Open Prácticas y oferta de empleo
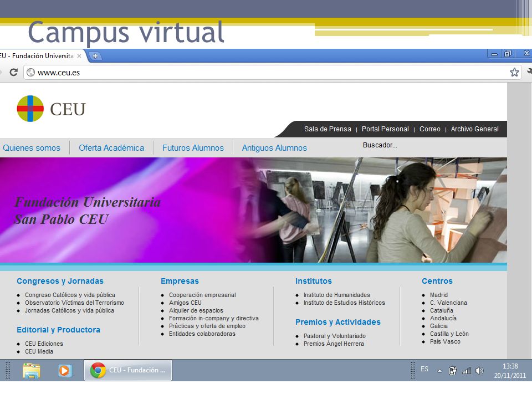This screenshot has height=399, width=532. pos(207,326)
